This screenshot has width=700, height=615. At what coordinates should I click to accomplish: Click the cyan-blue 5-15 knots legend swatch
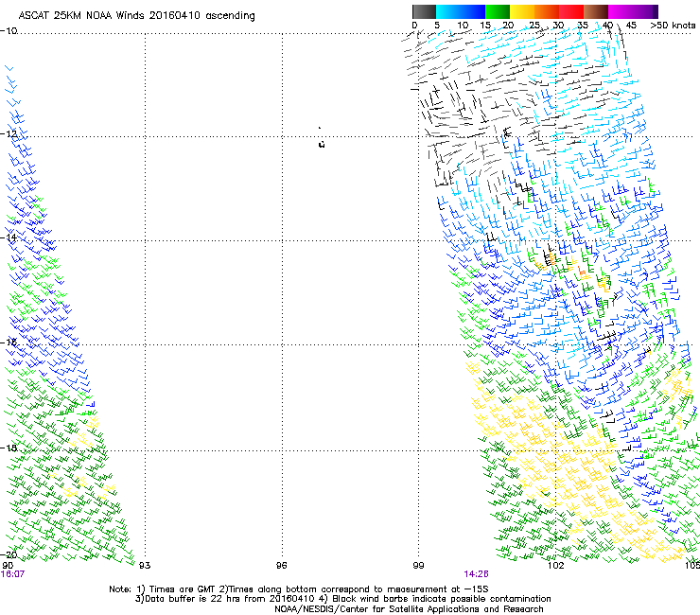pyautogui.click(x=461, y=11)
